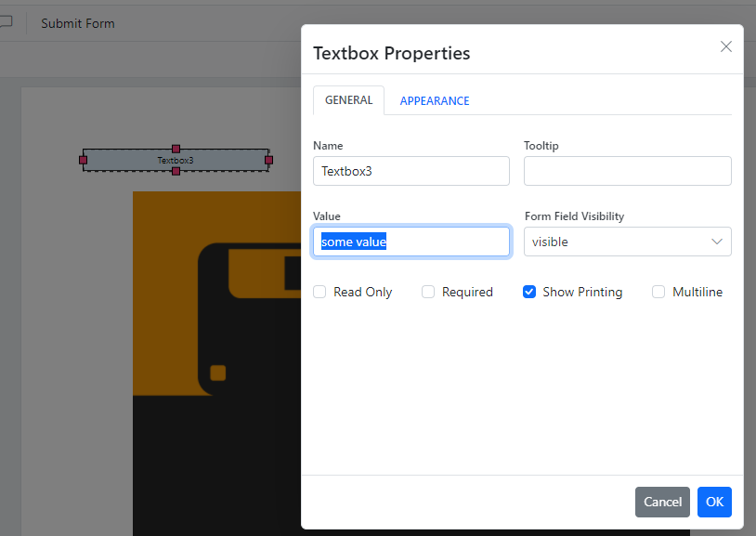
Task: Enable the Multiline checkbox
Action: 658,292
